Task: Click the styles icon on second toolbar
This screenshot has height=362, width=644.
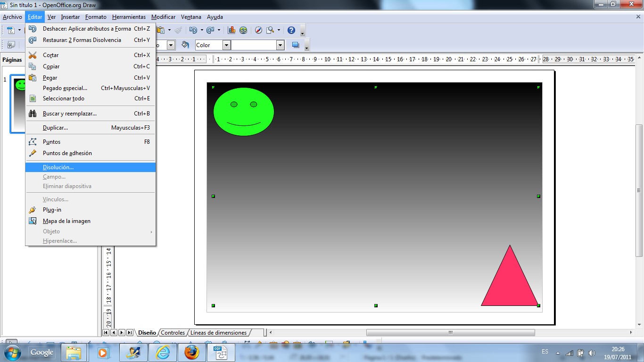Action: click(x=11, y=45)
